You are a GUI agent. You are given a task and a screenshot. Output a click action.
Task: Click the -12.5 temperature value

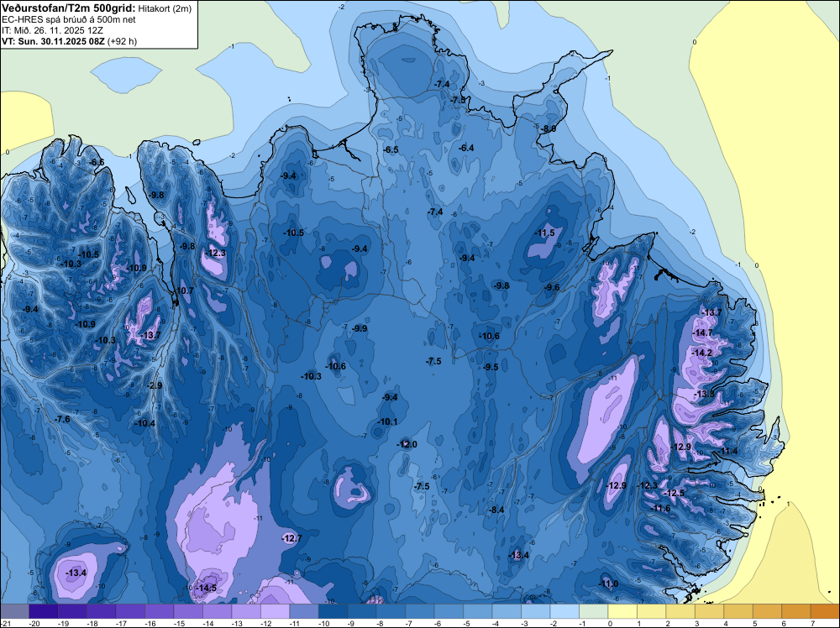pos(675,493)
